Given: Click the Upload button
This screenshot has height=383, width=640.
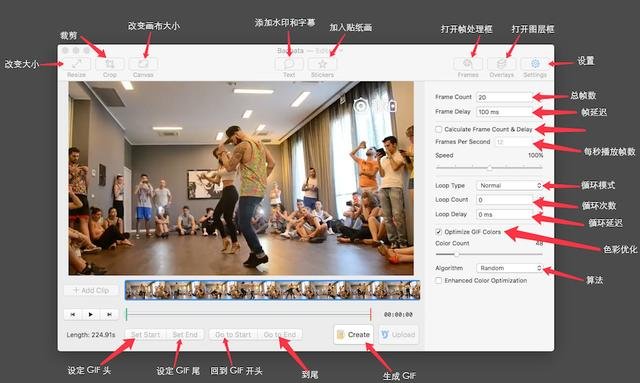Looking at the screenshot, I should tap(398, 334).
